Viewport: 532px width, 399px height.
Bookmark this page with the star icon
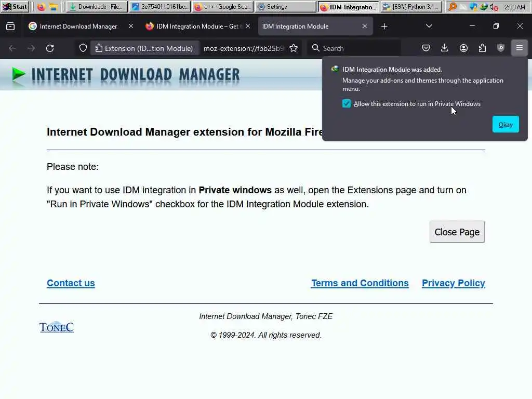[x=294, y=48]
